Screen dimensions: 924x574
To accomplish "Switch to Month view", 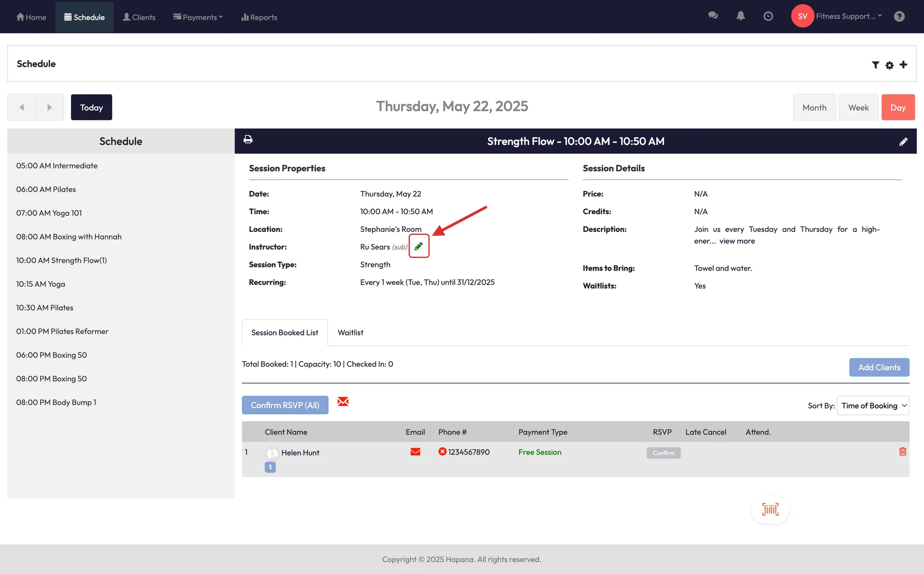I will (x=814, y=107).
